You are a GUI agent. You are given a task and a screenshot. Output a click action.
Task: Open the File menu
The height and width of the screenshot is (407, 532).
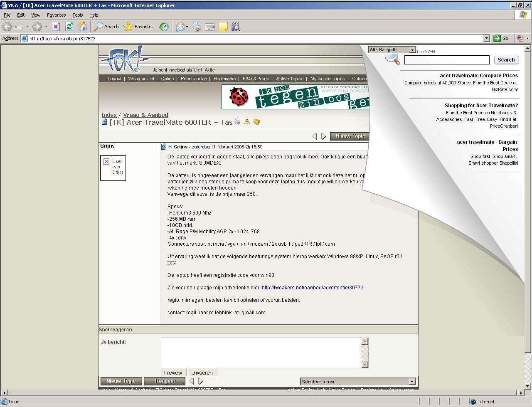[7, 15]
